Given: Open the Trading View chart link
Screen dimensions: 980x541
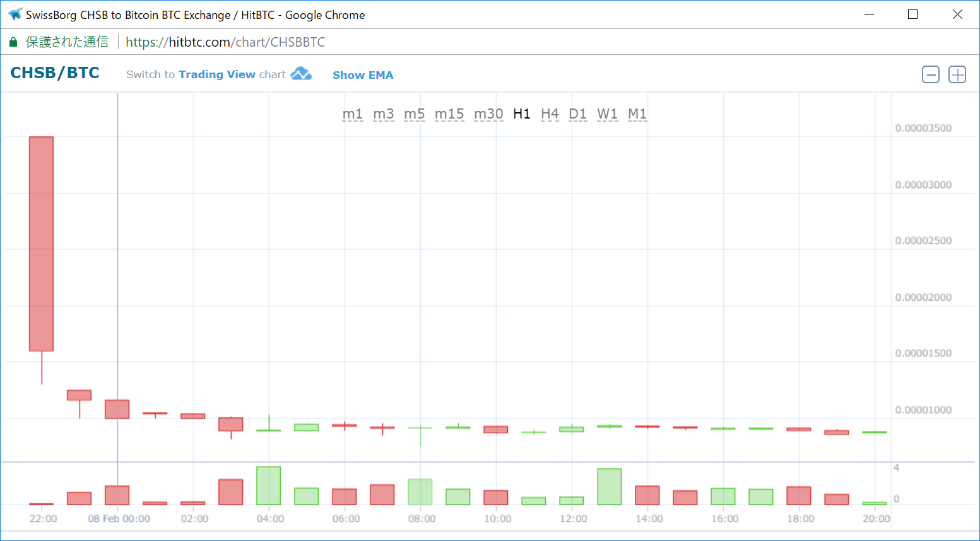Looking at the screenshot, I should coord(217,74).
